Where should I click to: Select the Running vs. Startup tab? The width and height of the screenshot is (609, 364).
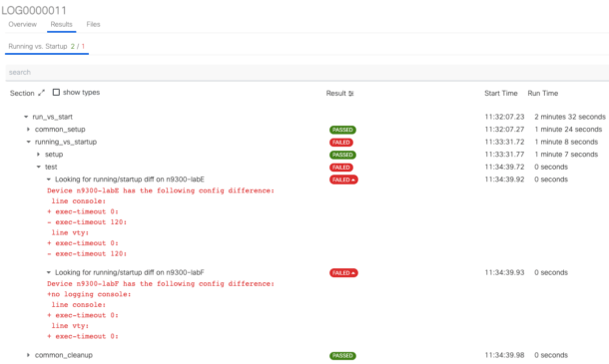coord(47,46)
